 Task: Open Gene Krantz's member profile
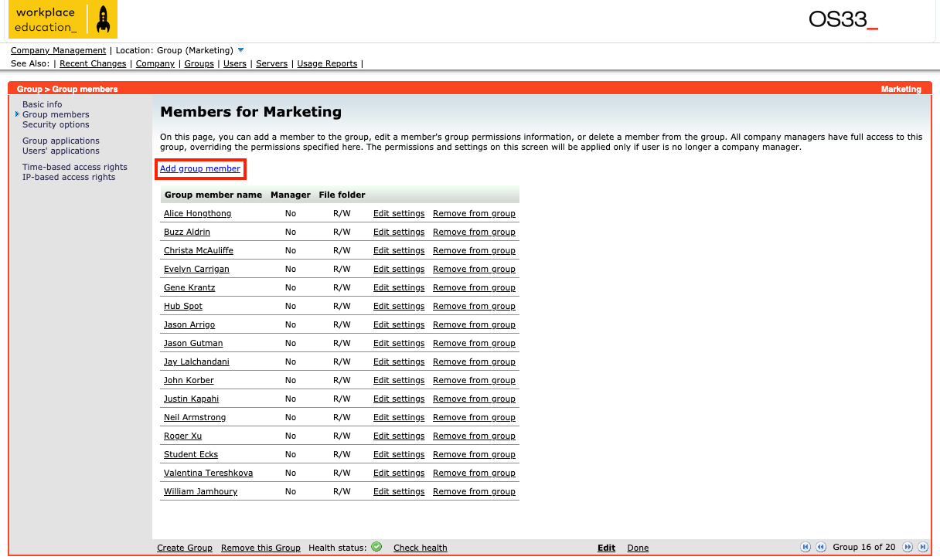point(189,287)
